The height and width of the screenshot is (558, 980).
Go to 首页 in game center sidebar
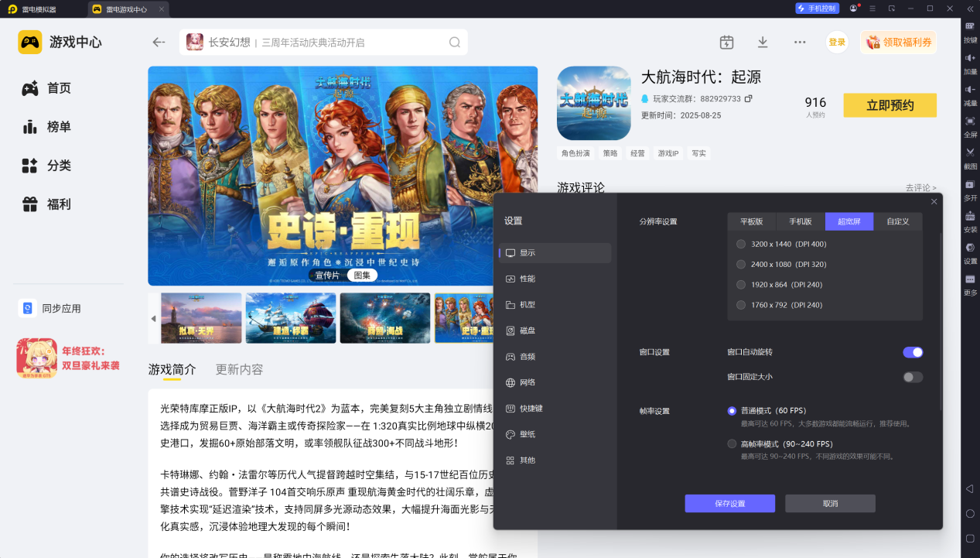coord(46,88)
